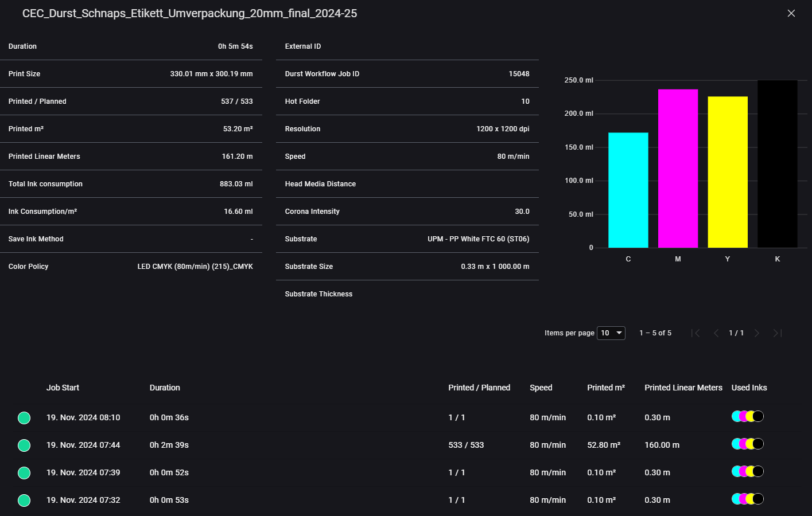The image size is (812, 516).
Task: Select the cyan C bar in the ink chart
Action: coord(628,189)
